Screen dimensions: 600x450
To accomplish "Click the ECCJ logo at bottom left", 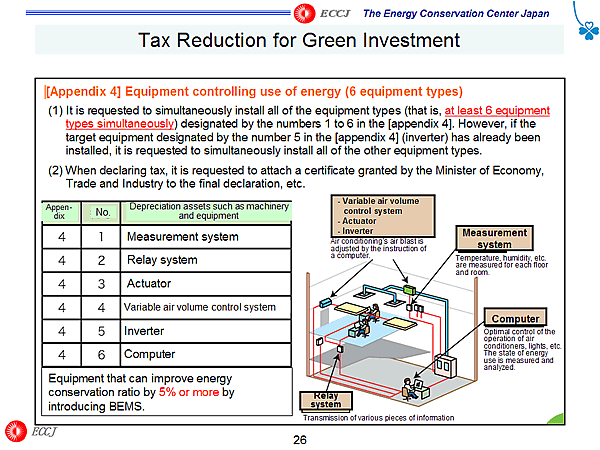I will [16, 431].
